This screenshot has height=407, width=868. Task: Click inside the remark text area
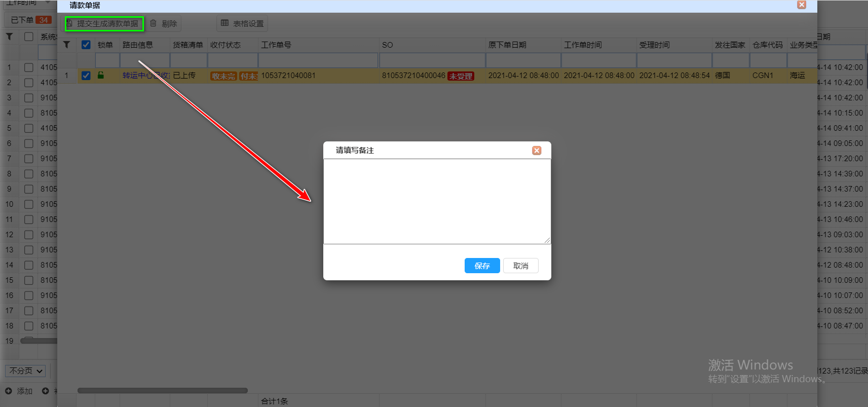point(437,201)
